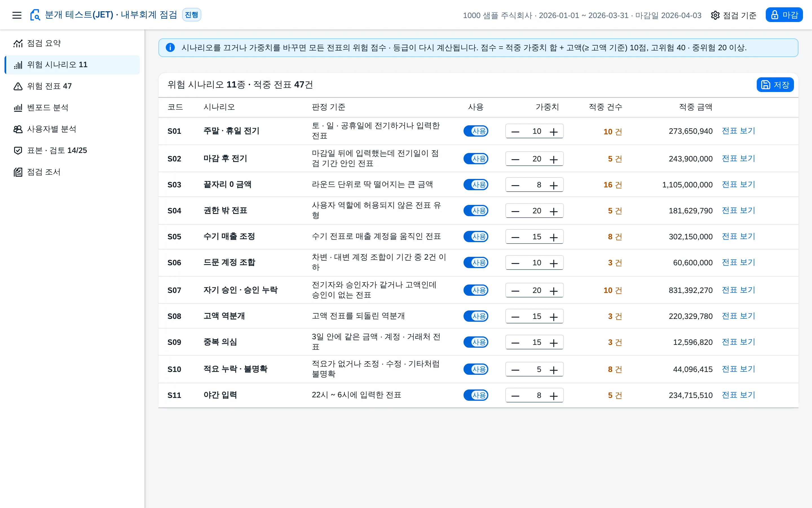The height and width of the screenshot is (508, 812).
Task: View vouchers for S03 via 전표 보기
Action: click(738, 185)
